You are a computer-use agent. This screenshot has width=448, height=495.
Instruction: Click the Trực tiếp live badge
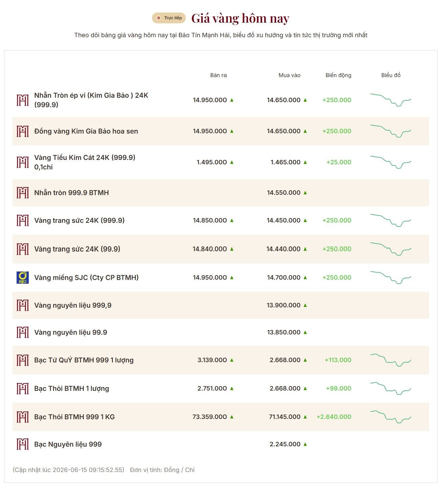pyautogui.click(x=169, y=18)
